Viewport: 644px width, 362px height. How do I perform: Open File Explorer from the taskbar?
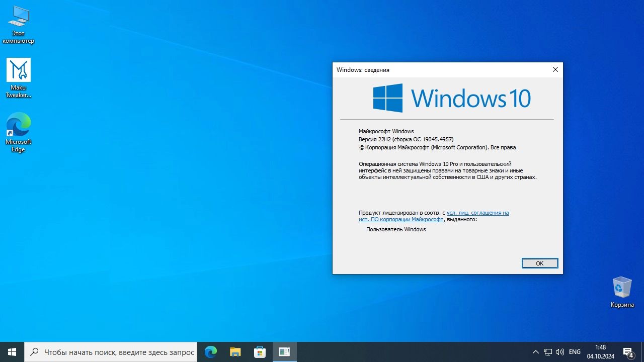[235, 352]
